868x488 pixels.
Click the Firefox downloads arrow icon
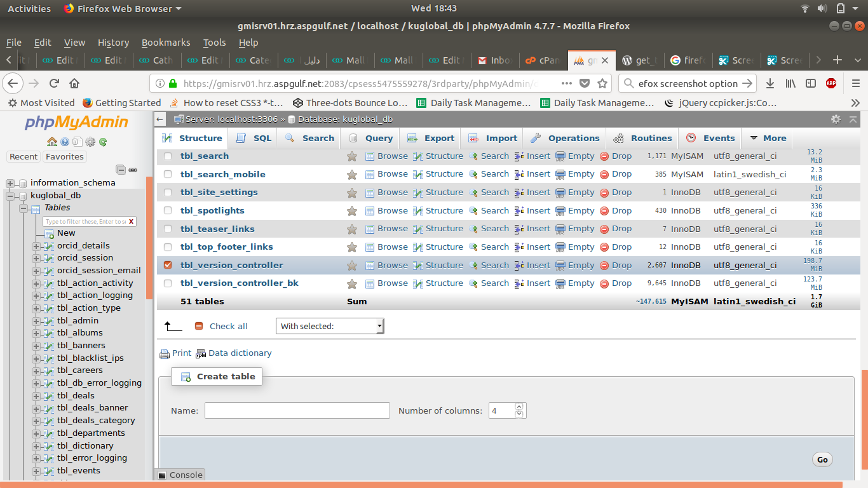[x=770, y=83]
